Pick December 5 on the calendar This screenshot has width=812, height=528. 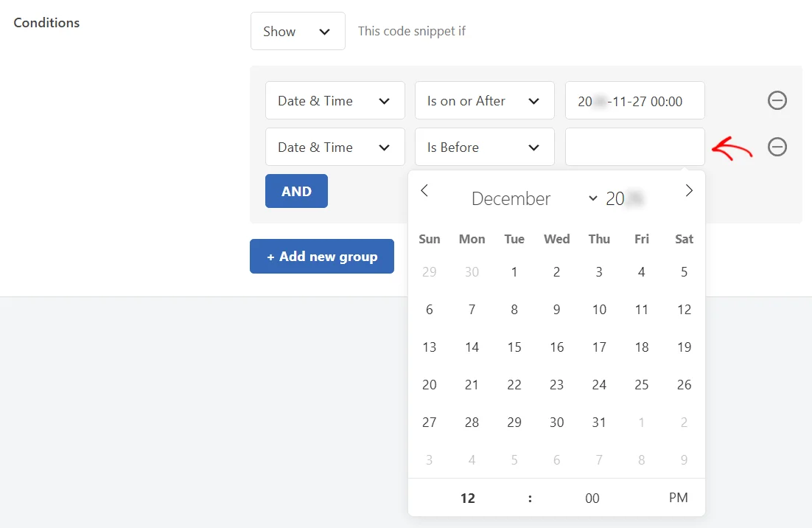click(x=684, y=272)
